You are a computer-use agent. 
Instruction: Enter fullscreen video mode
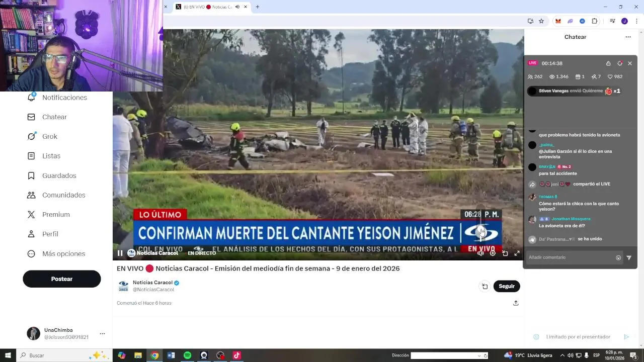point(517,253)
